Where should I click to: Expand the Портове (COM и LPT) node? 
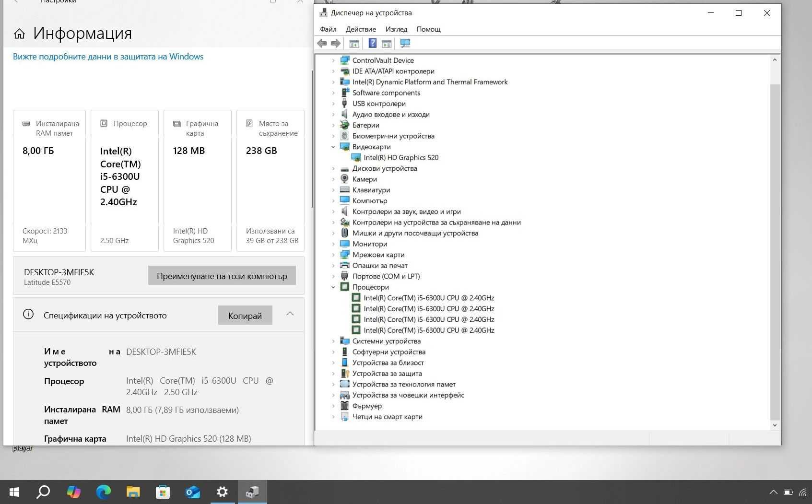[x=333, y=276]
